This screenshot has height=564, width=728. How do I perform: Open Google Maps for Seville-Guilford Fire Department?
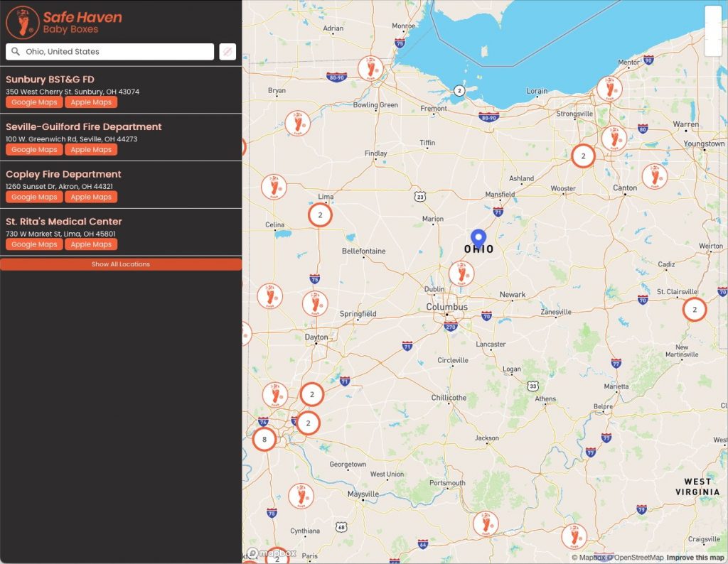[34, 150]
